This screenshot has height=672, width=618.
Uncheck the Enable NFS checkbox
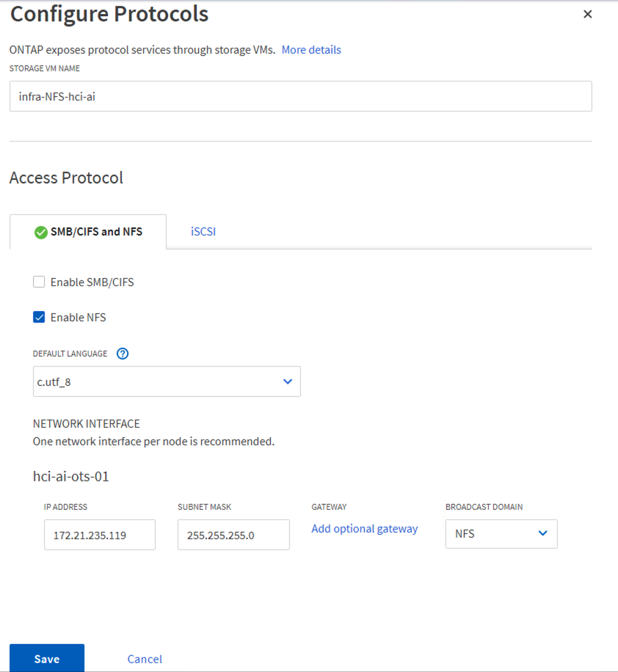[x=39, y=318]
